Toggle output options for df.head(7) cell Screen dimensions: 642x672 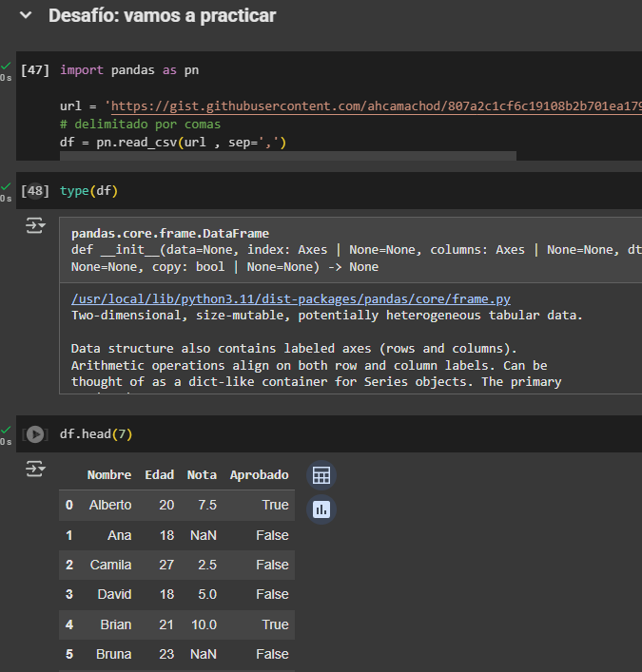[35, 469]
